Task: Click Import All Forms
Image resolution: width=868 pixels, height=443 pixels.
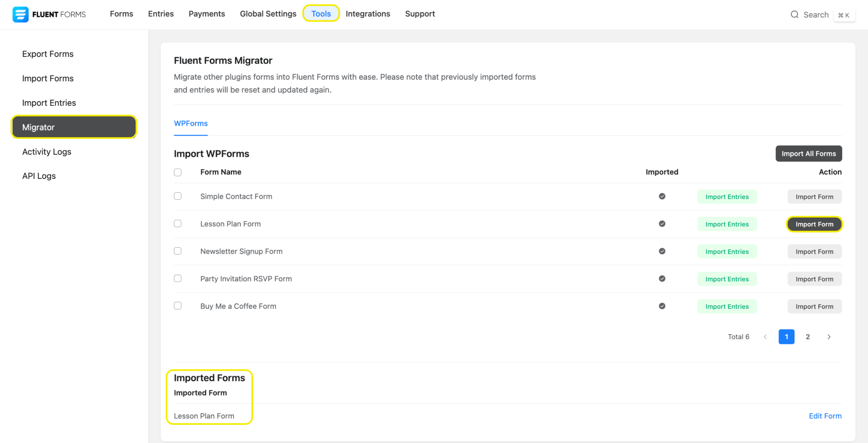Action: point(808,153)
